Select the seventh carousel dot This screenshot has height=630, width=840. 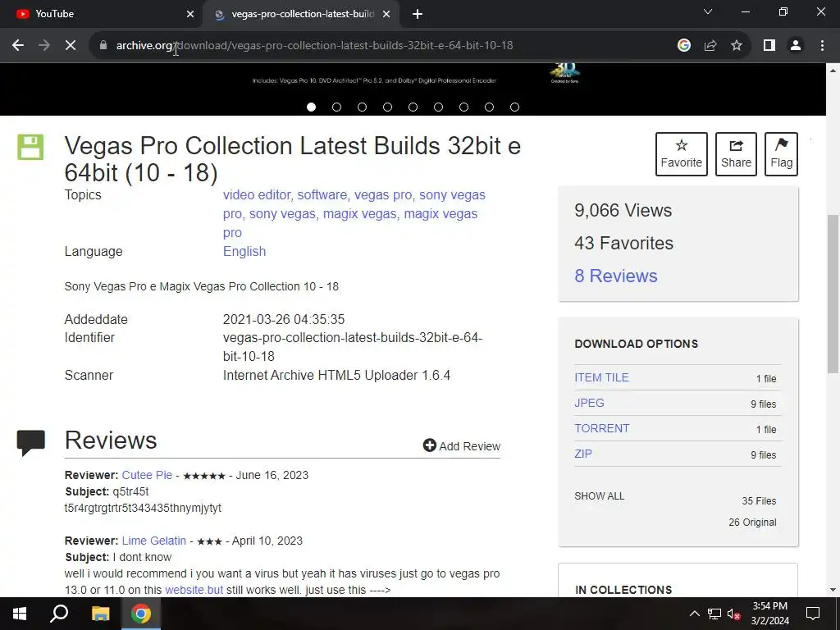point(464,107)
